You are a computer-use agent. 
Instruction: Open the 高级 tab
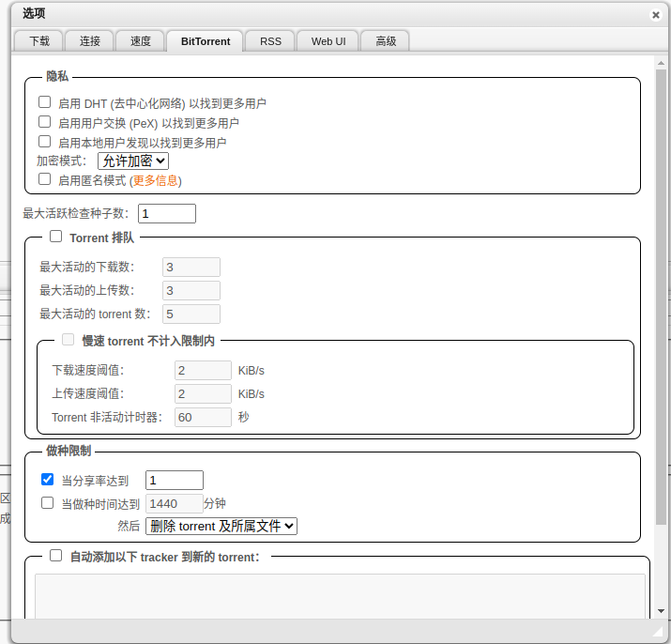[x=386, y=41]
